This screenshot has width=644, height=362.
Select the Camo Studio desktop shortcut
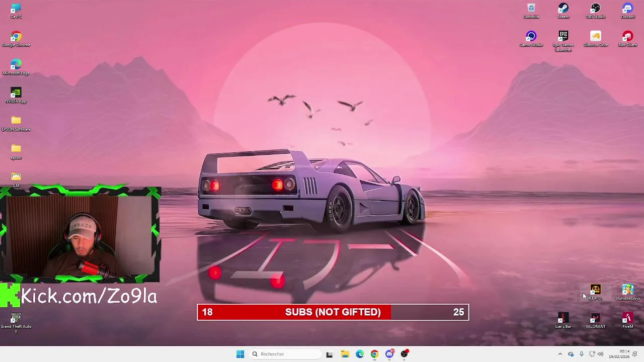tap(531, 39)
